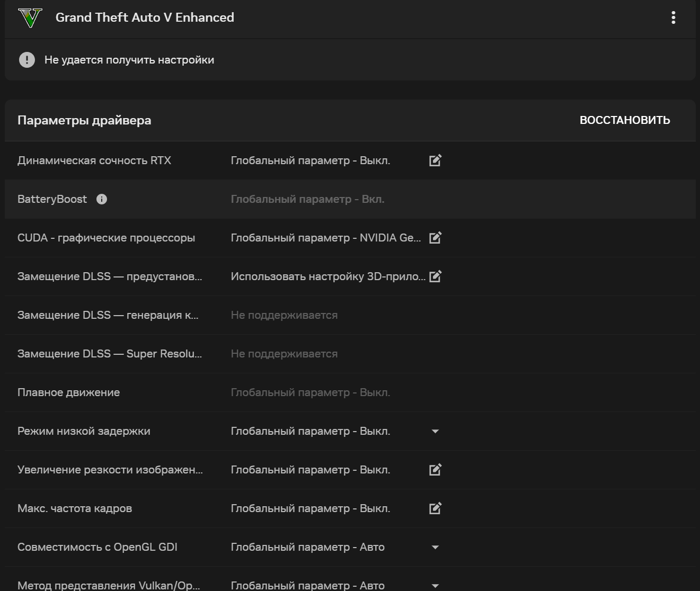Click the Параметры драйвера section header

84,120
